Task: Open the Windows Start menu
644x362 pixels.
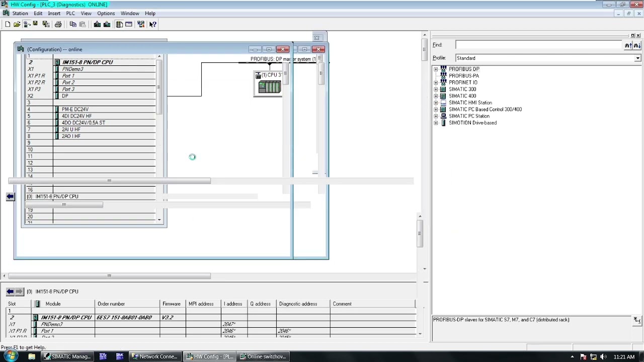Action: point(11,356)
